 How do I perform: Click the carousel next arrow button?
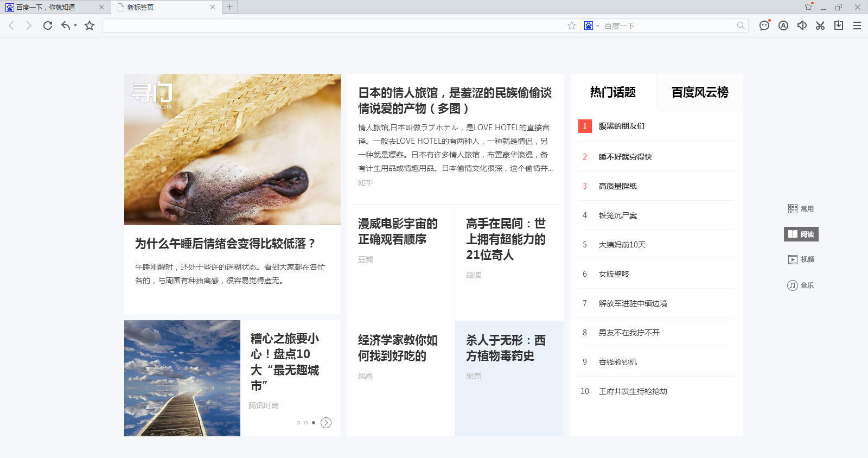[x=326, y=423]
